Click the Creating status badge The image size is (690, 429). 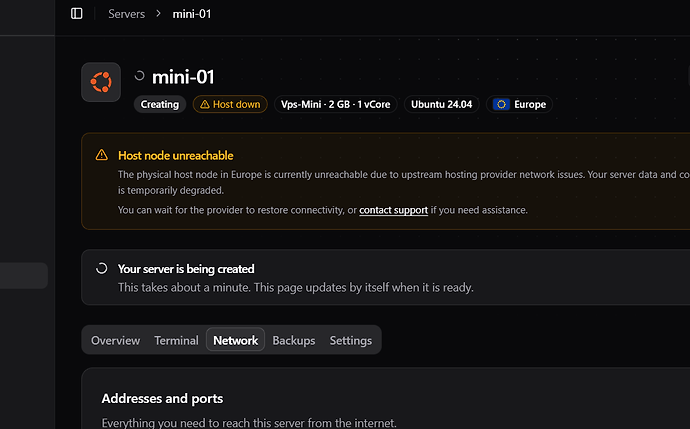160,104
